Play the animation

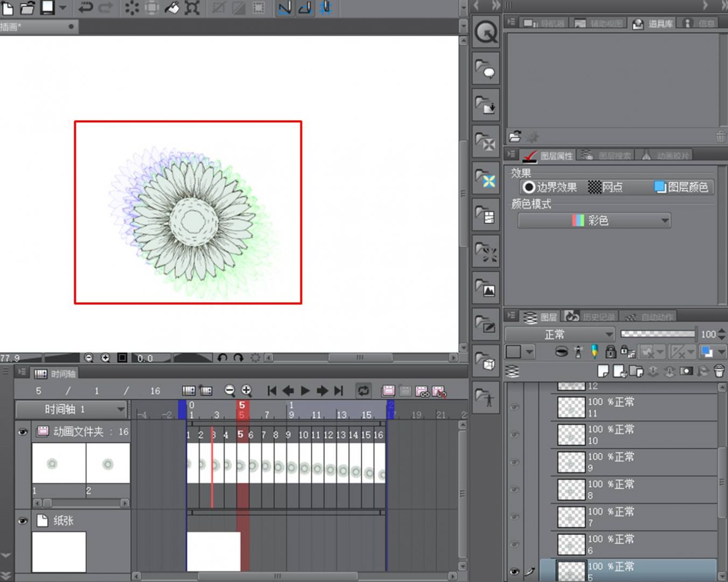point(305,391)
